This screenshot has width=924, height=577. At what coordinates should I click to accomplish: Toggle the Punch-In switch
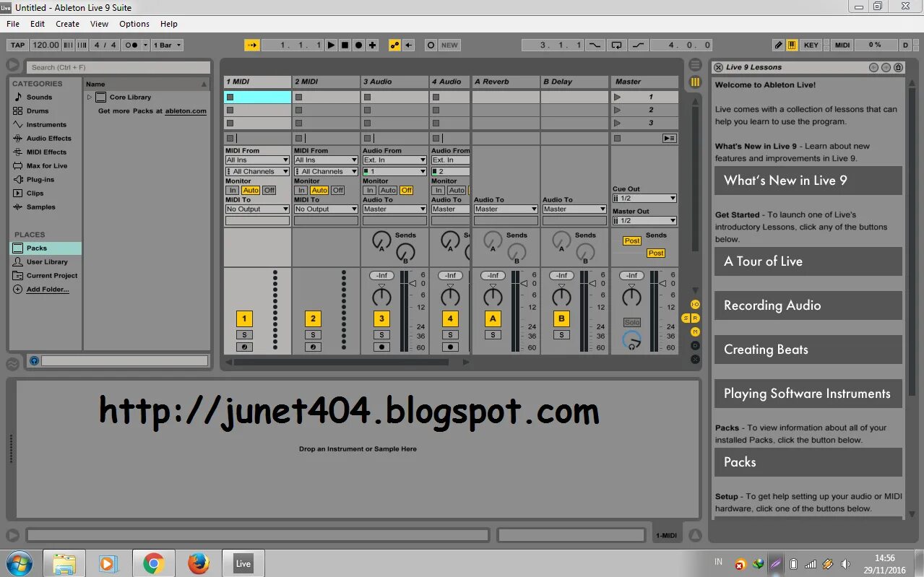pyautogui.click(x=595, y=45)
